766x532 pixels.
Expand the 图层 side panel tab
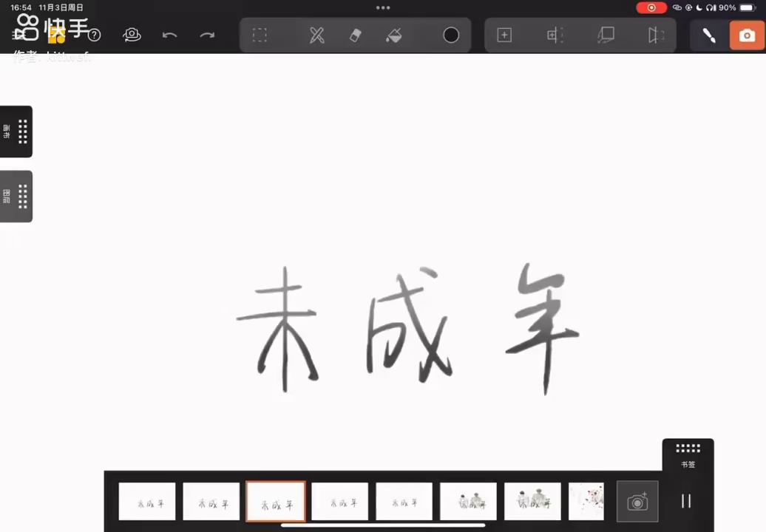pyautogui.click(x=16, y=197)
